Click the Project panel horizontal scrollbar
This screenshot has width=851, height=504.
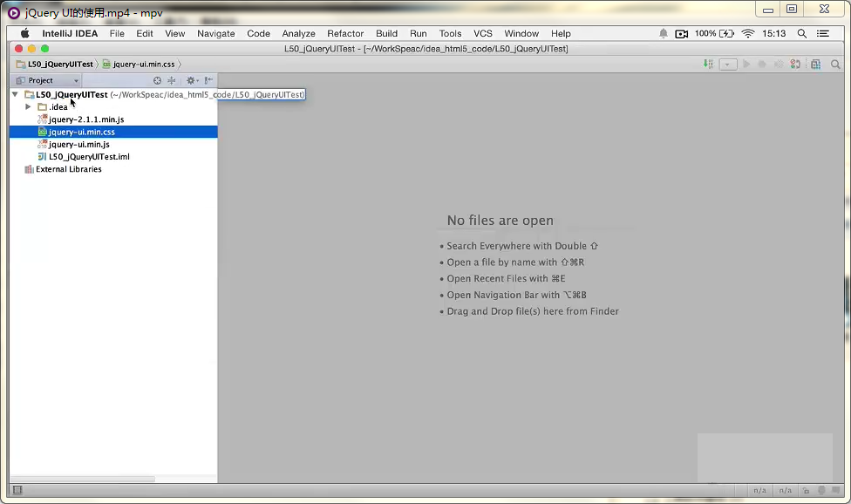click(83, 479)
